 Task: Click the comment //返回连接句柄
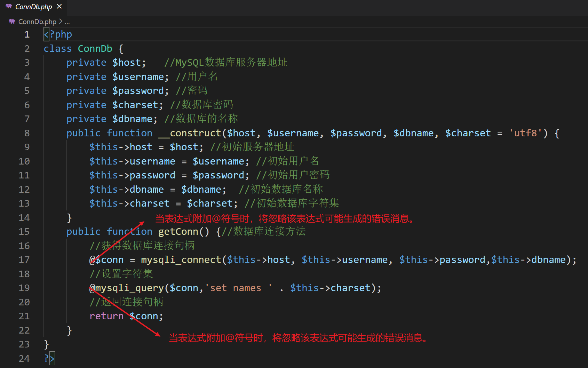point(126,302)
